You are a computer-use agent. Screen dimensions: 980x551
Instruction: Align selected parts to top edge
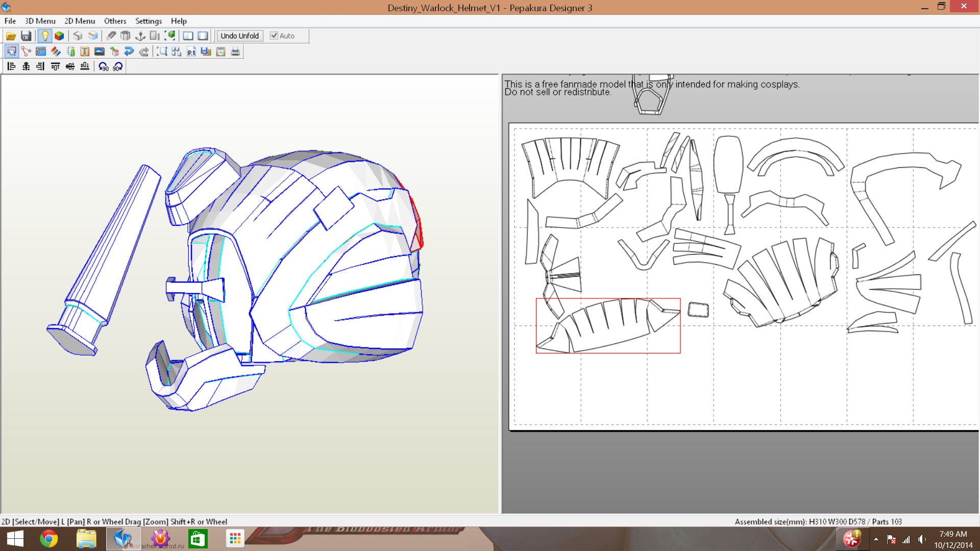tap(56, 66)
